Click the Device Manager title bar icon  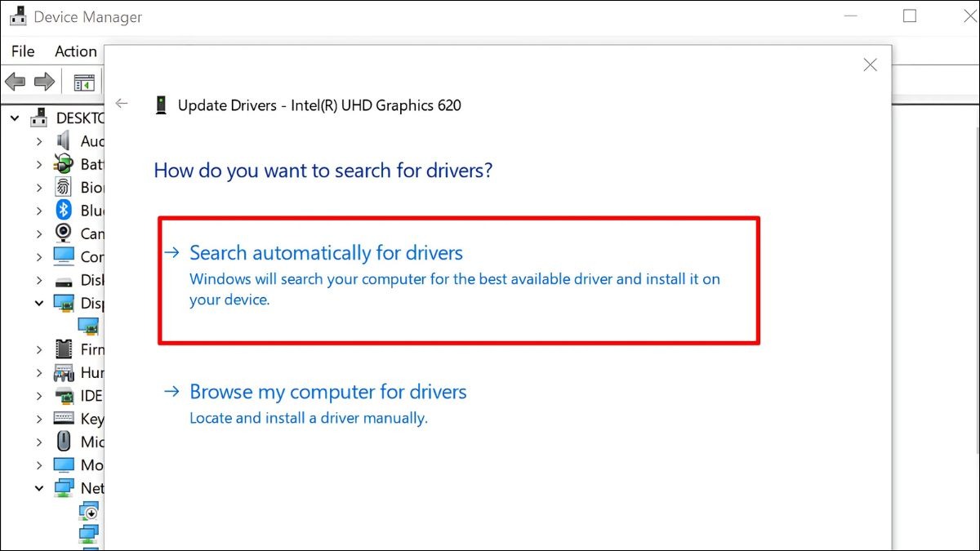tap(18, 16)
